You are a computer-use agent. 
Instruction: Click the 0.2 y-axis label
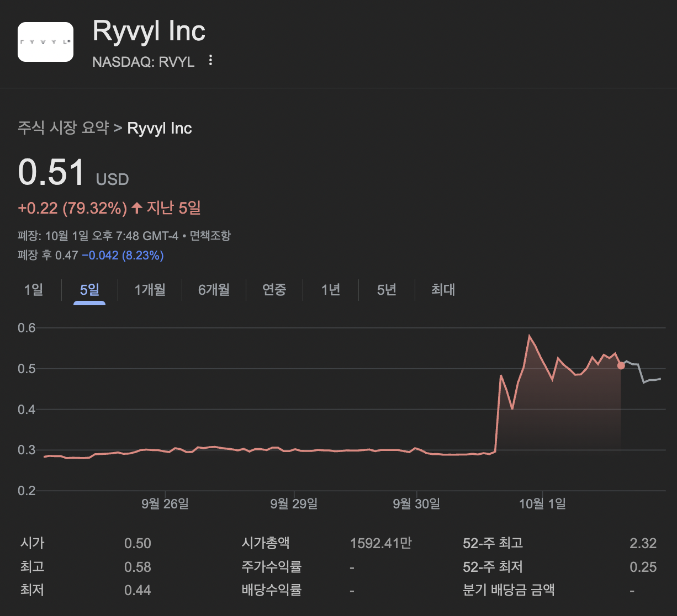(27, 491)
